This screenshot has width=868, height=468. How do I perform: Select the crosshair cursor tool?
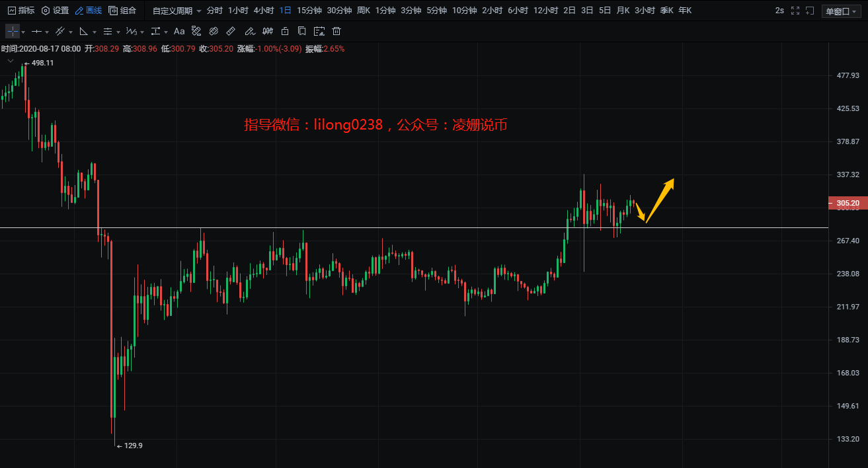13,31
